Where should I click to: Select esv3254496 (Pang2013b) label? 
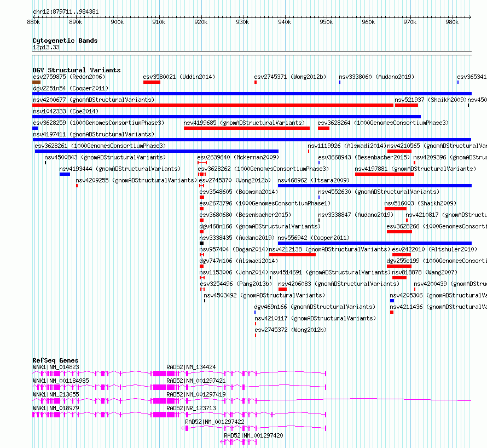[236, 284]
